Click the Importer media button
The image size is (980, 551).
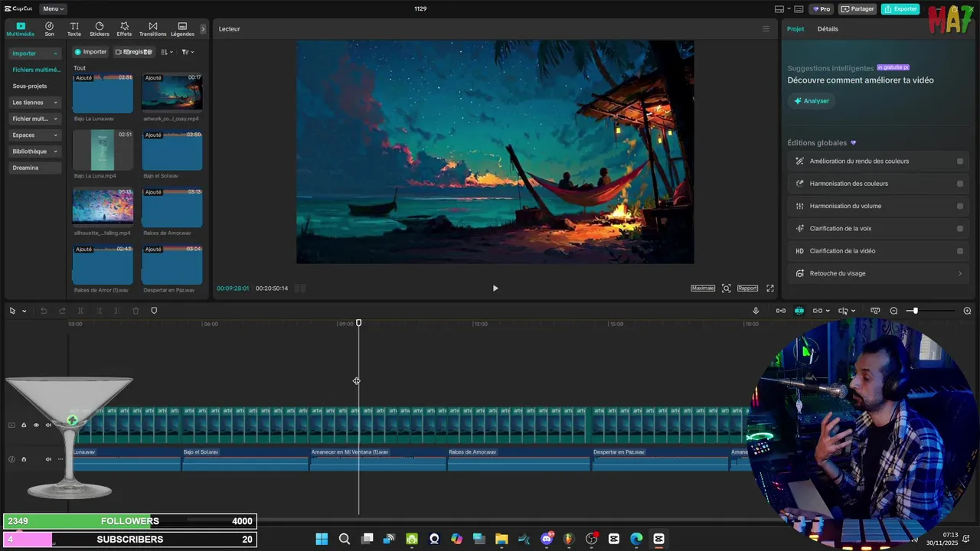90,52
